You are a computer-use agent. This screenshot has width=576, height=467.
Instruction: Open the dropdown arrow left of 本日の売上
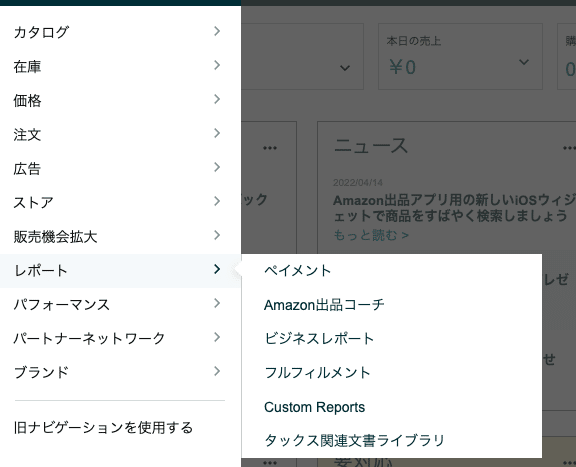pyautogui.click(x=345, y=68)
